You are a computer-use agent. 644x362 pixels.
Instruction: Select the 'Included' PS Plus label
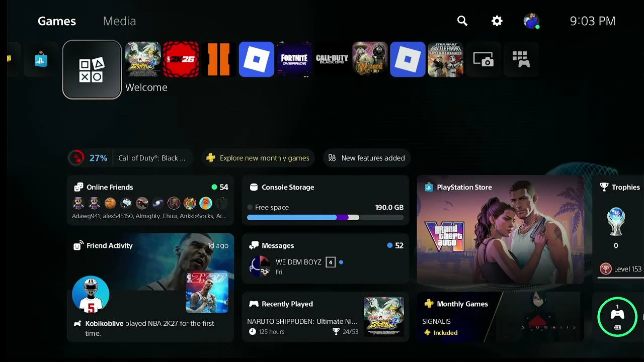[x=446, y=332]
